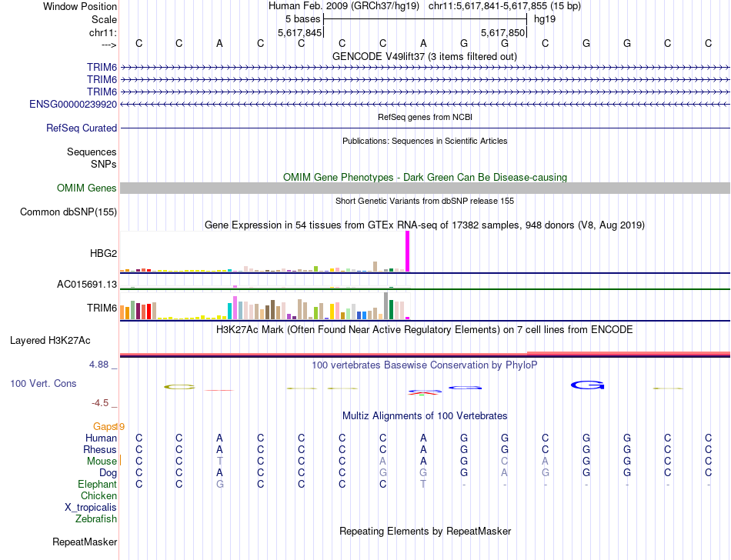Click the Zebrafish alignment species label
The height and width of the screenshot is (560, 731).
[96, 519]
